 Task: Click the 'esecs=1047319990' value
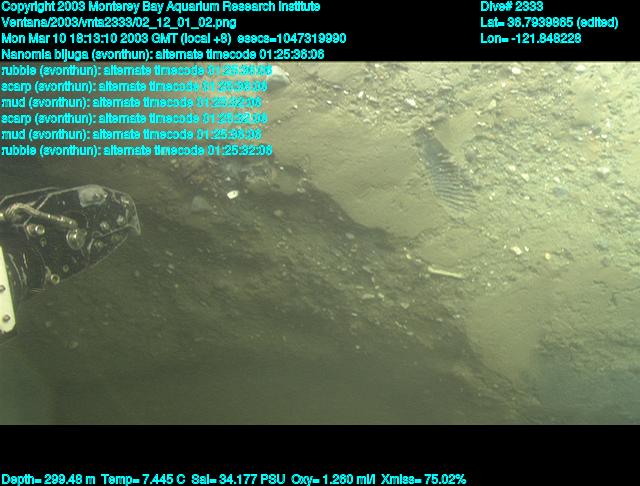tap(291, 38)
